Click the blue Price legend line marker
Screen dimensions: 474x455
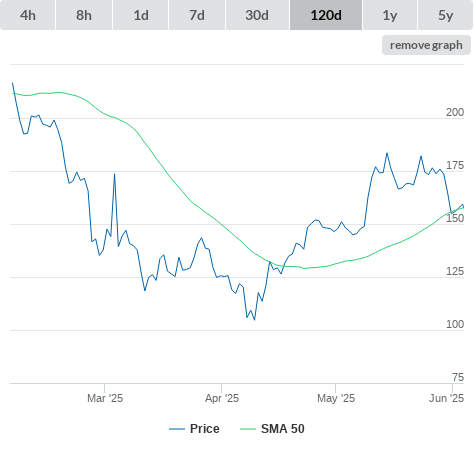pos(177,429)
